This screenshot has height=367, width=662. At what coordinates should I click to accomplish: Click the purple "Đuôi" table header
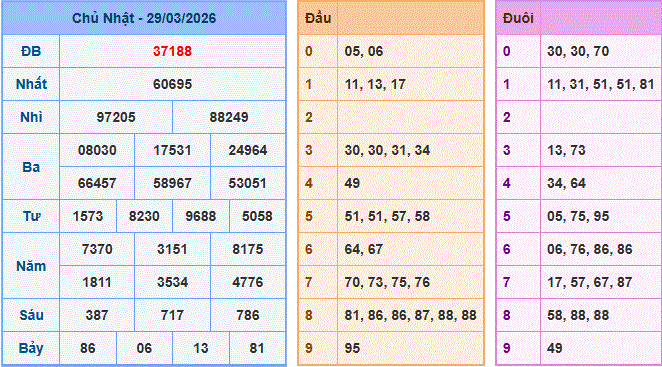(x=518, y=18)
